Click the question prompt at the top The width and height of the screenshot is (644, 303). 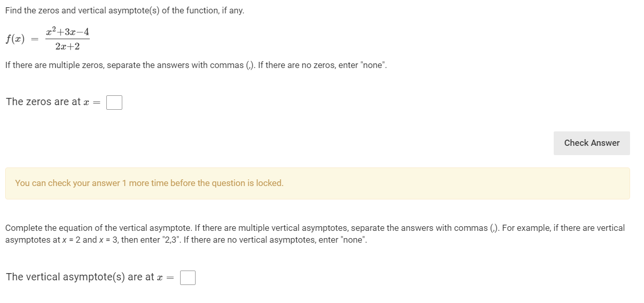[x=124, y=10]
